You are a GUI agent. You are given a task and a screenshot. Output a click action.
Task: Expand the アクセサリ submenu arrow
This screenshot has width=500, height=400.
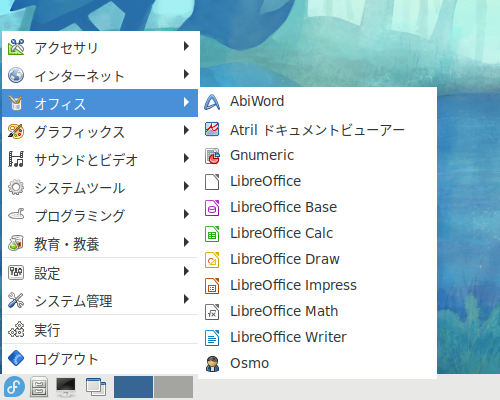pyautogui.click(x=186, y=46)
